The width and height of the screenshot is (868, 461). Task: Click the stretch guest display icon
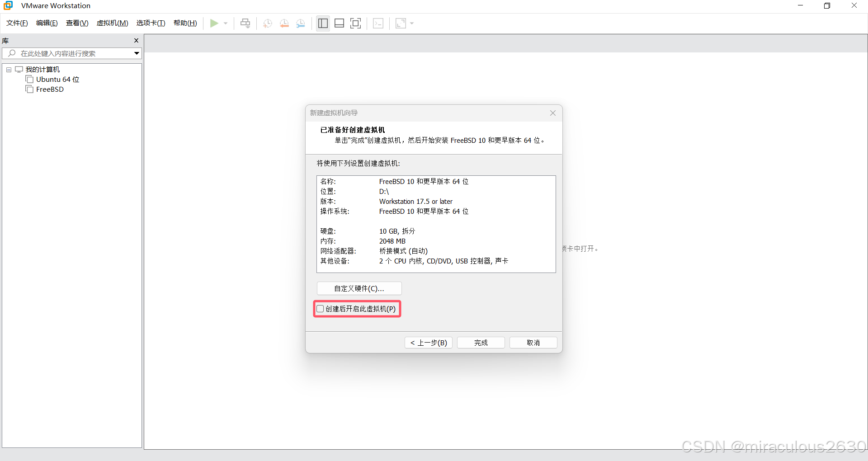click(401, 23)
